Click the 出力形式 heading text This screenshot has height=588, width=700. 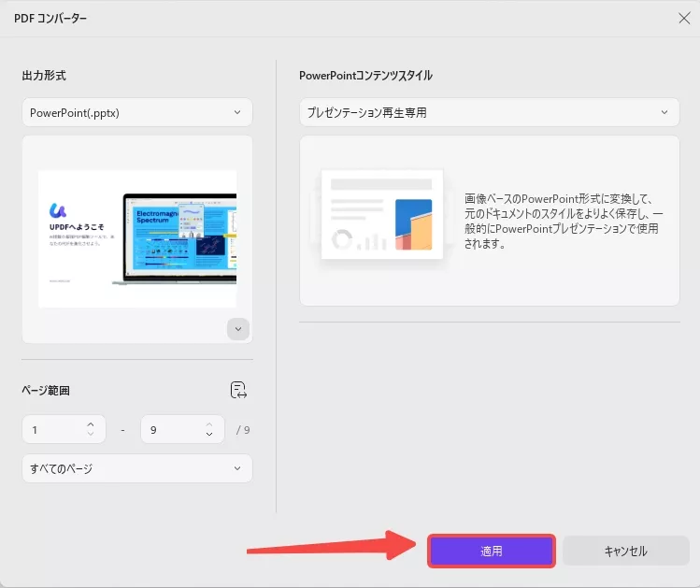44,76
